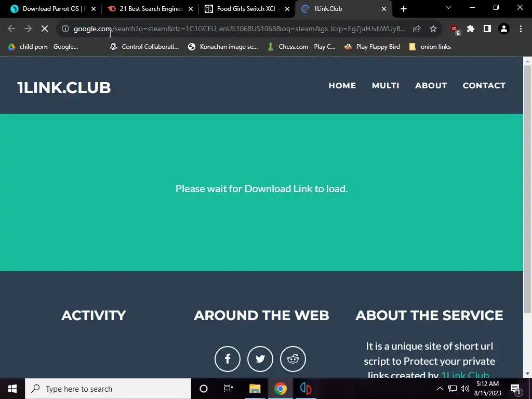Visit the Twitter page from footer

pyautogui.click(x=260, y=358)
